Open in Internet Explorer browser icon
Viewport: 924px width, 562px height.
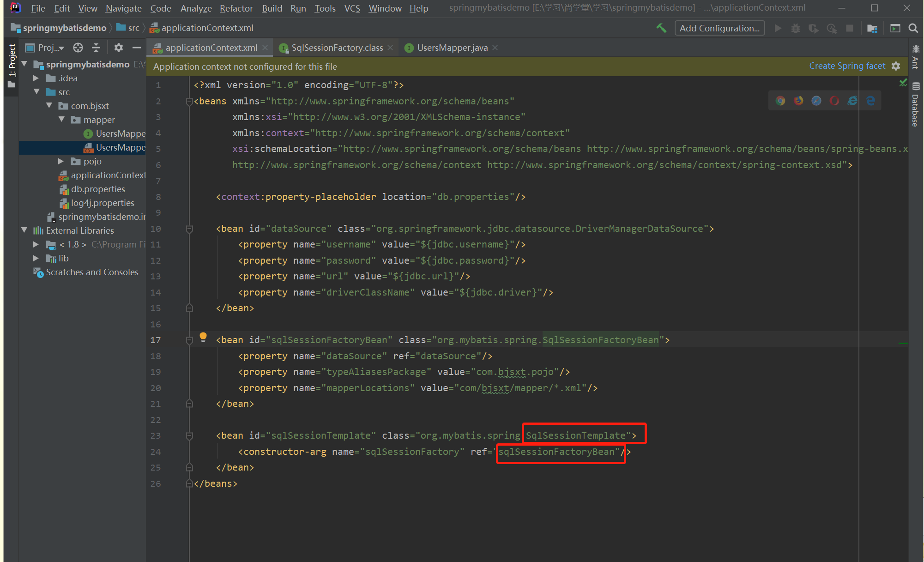852,101
